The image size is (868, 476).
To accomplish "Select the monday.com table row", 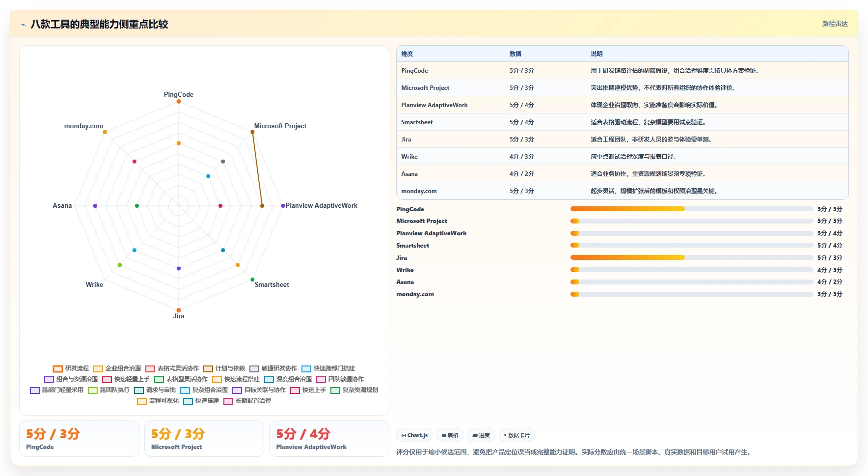I will click(622, 191).
